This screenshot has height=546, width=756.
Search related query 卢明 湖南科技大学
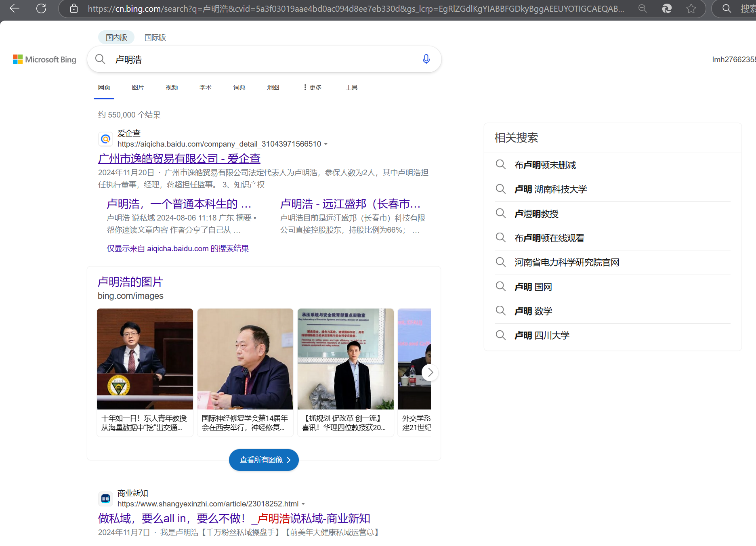coord(550,189)
